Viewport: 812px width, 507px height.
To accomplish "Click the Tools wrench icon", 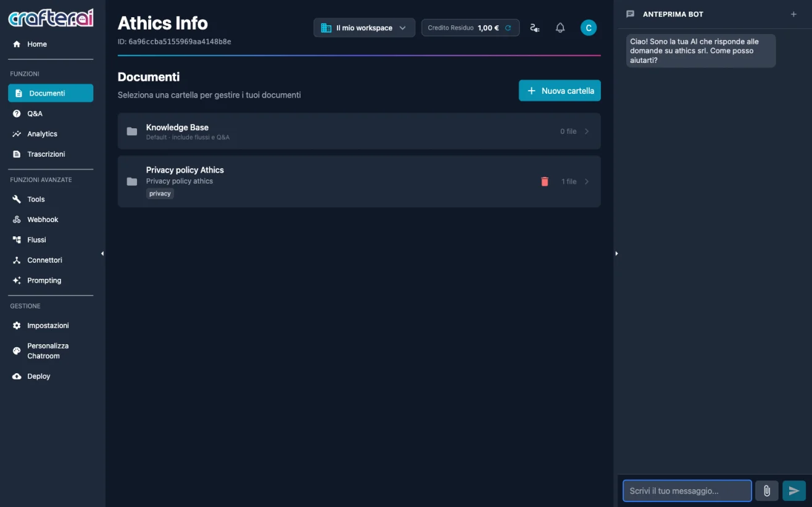I will (17, 199).
